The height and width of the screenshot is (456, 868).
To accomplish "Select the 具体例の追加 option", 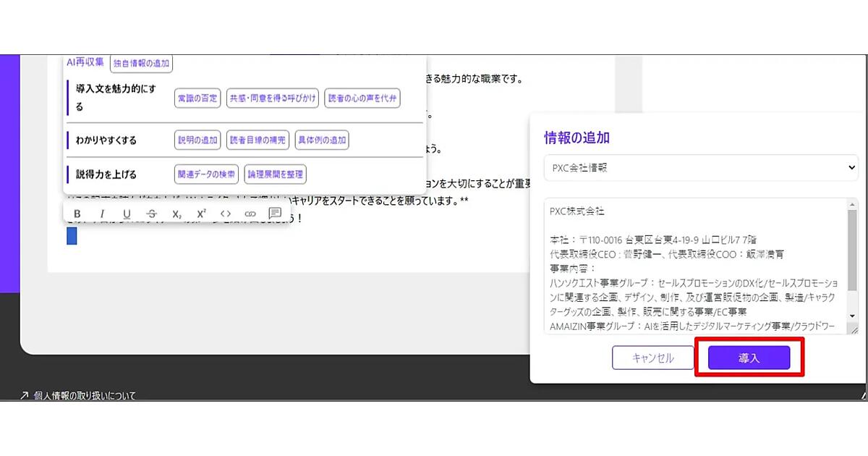I will (x=322, y=140).
